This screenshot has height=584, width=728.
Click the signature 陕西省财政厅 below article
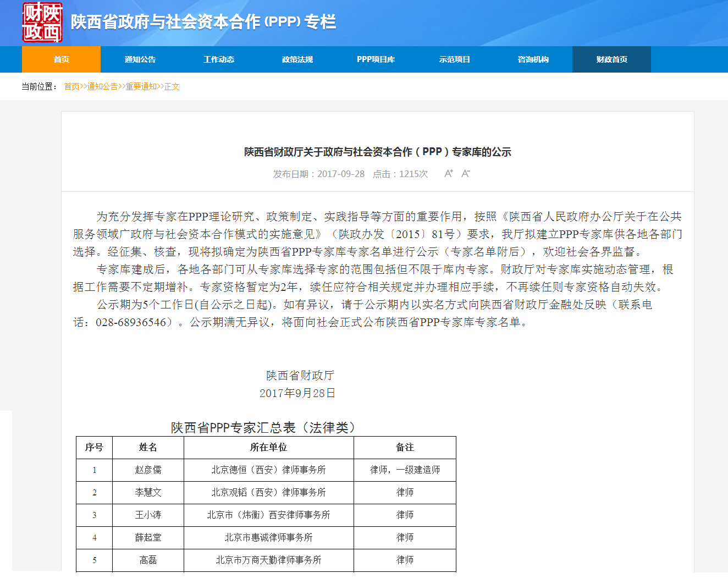coord(300,376)
